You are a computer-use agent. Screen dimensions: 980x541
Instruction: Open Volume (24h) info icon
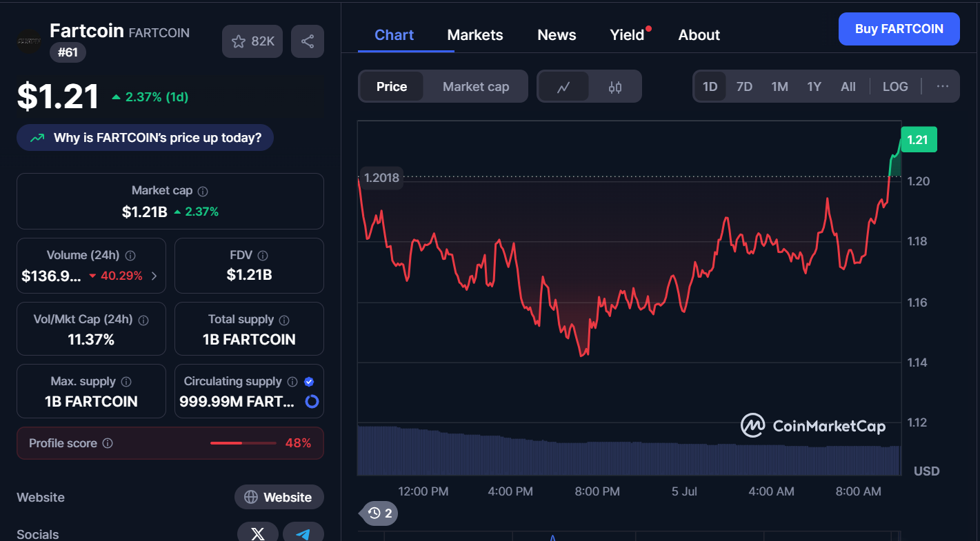(130, 256)
